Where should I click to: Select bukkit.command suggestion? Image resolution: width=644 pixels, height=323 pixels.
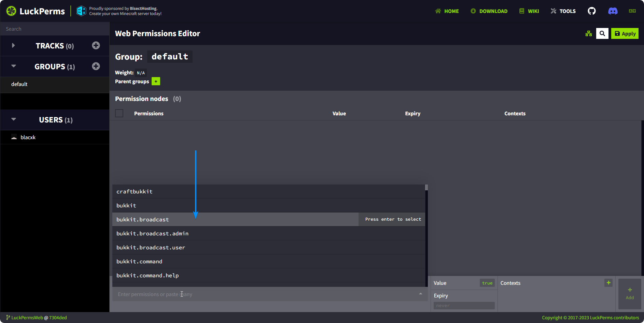click(x=269, y=261)
